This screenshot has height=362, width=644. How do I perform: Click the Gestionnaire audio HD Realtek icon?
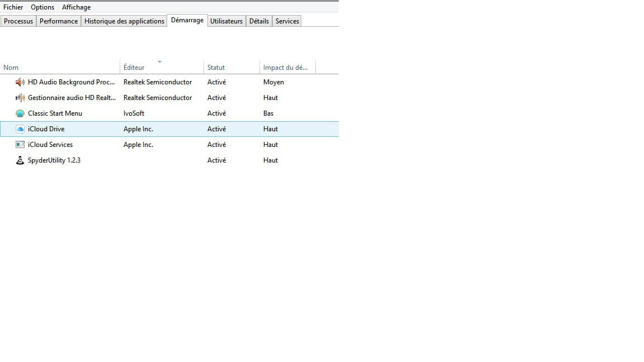[20, 98]
